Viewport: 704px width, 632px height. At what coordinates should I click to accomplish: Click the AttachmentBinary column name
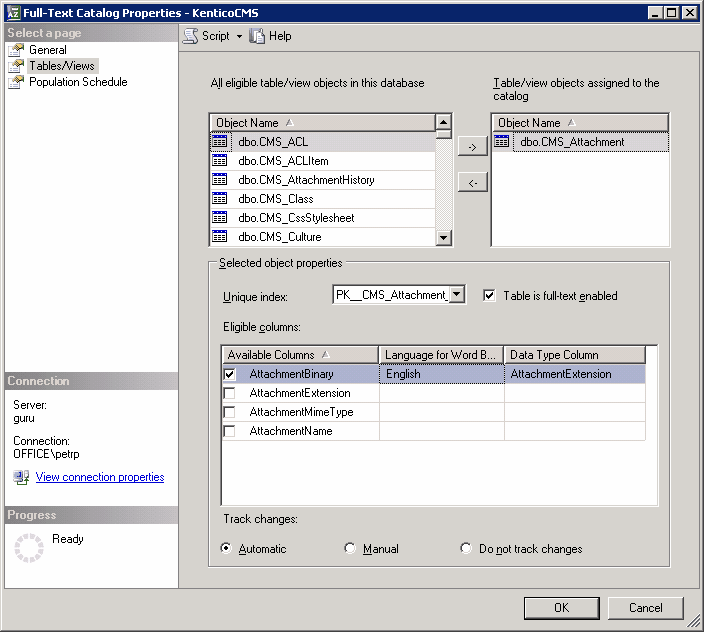tap(291, 374)
